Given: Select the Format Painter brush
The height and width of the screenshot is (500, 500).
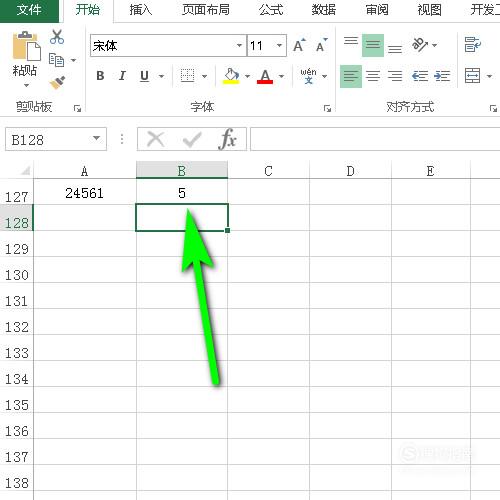Looking at the screenshot, I should [x=57, y=82].
